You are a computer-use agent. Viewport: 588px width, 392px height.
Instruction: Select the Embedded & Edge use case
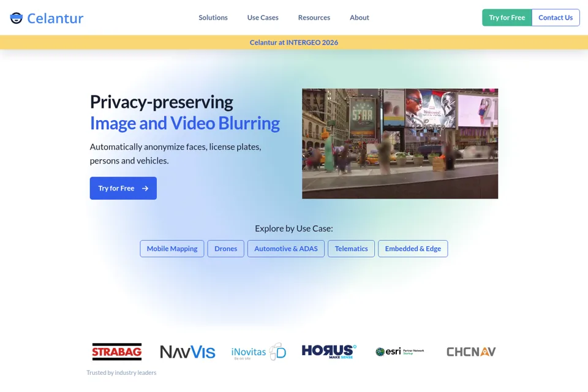[x=413, y=249]
